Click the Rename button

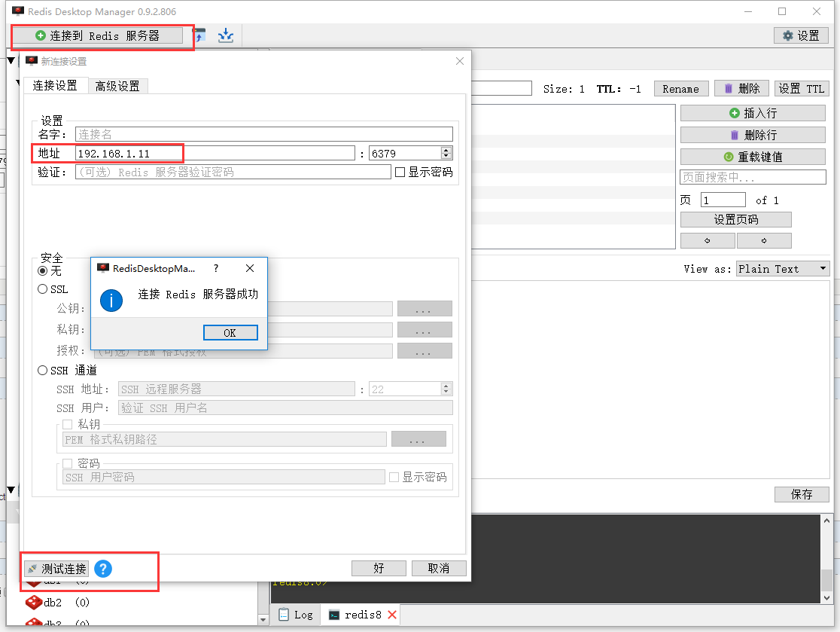(681, 88)
